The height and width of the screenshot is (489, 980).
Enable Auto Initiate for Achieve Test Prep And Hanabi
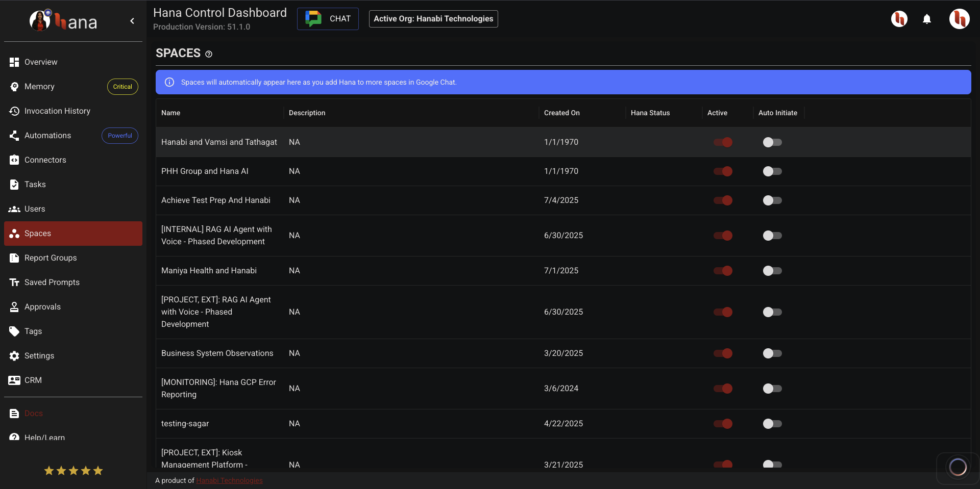772,200
